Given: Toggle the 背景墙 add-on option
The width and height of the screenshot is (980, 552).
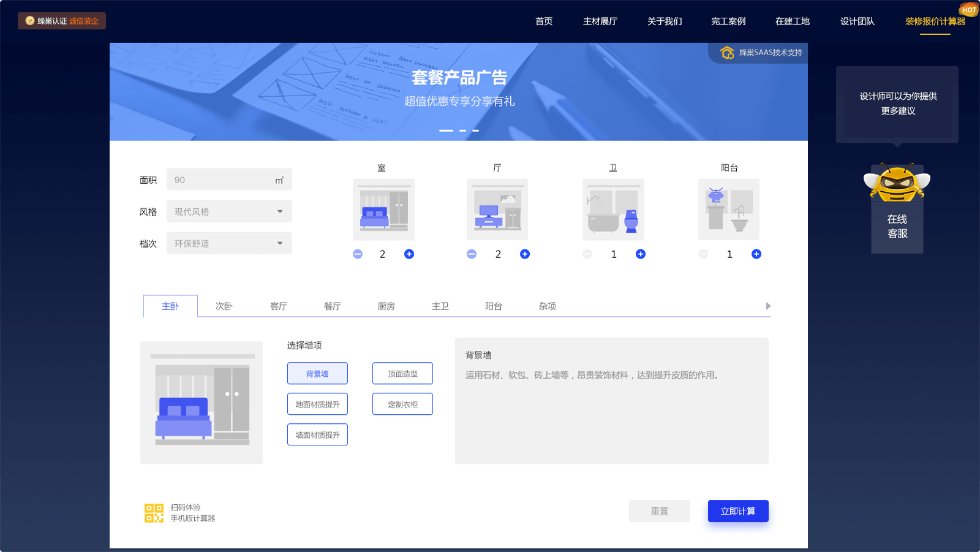Looking at the screenshot, I should (317, 374).
